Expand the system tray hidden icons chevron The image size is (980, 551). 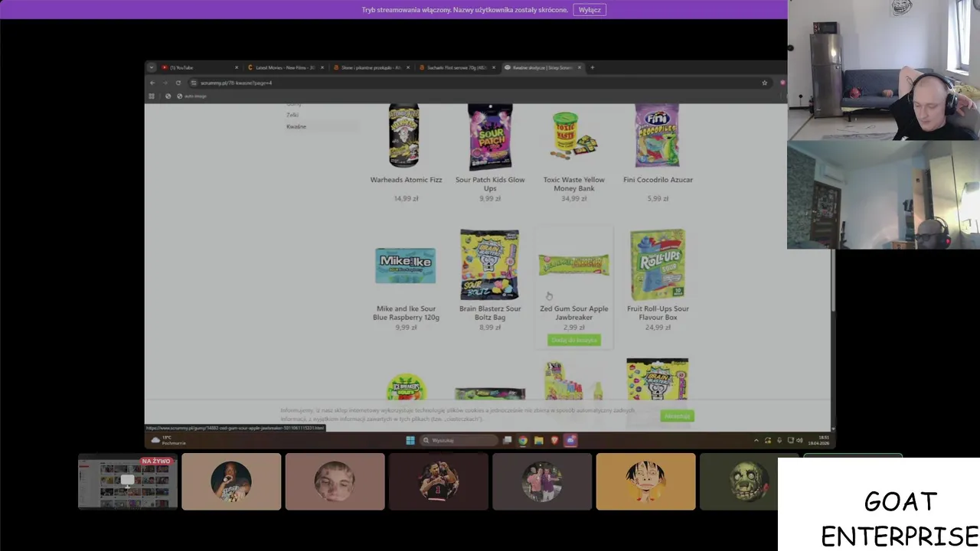point(756,440)
